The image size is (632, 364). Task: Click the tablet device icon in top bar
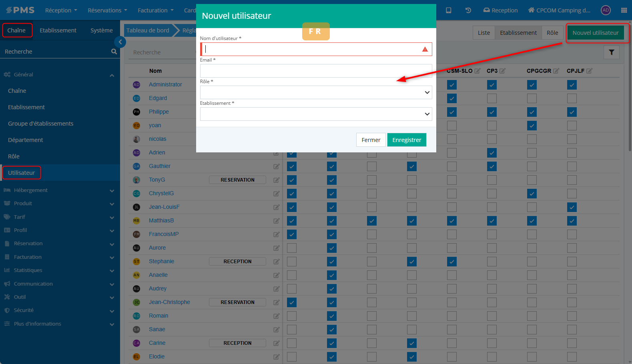[x=449, y=10]
